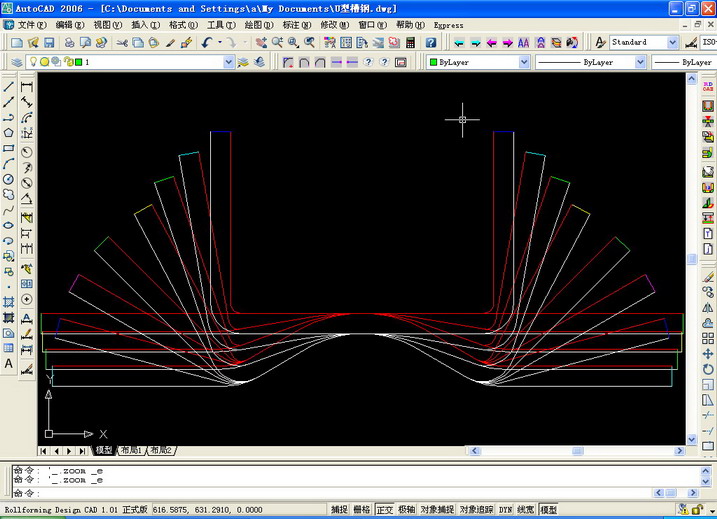Select the Linear Dimension tool
Image resolution: width=717 pixels, height=519 pixels.
tap(27, 87)
